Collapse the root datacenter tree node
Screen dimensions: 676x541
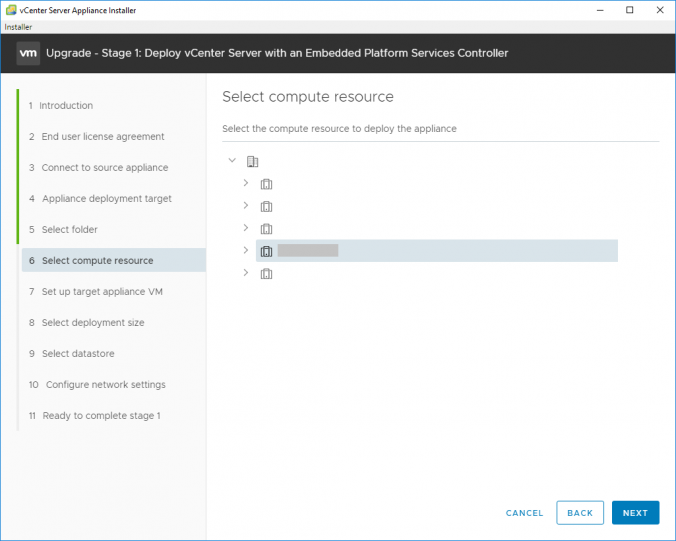click(232, 160)
